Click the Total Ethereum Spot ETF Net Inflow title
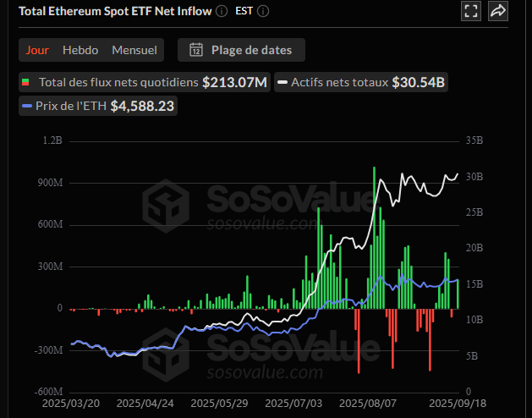532x418 pixels. [108, 12]
